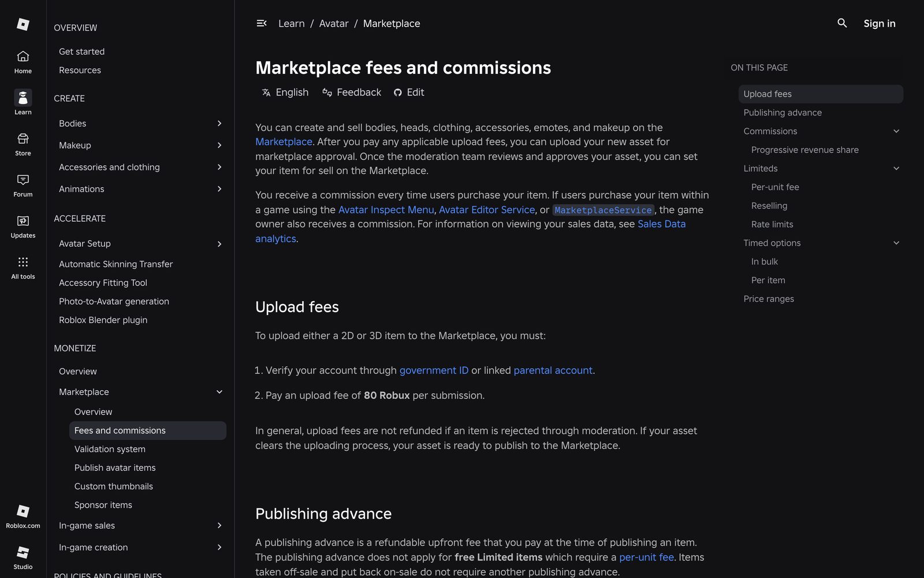Open Marketplace Overview sub-item
Viewport: 924px width, 578px height.
(x=94, y=412)
